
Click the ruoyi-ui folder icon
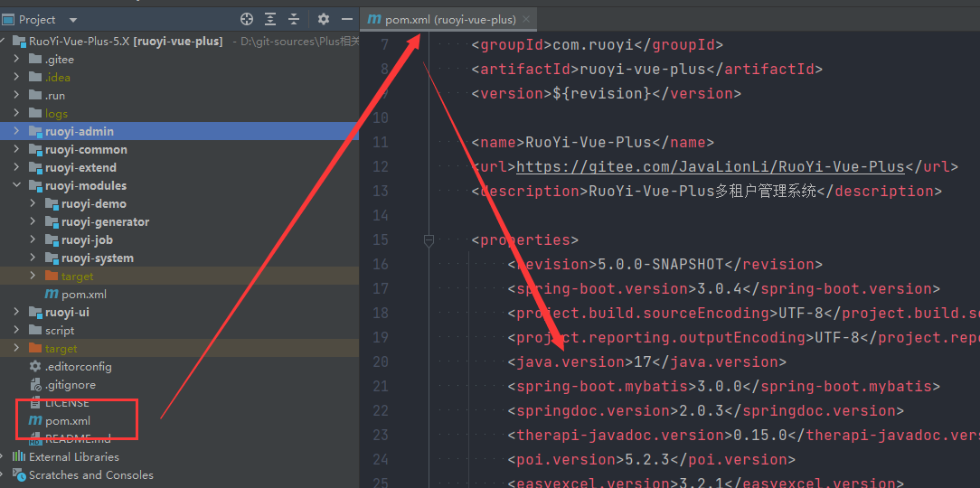(x=35, y=313)
